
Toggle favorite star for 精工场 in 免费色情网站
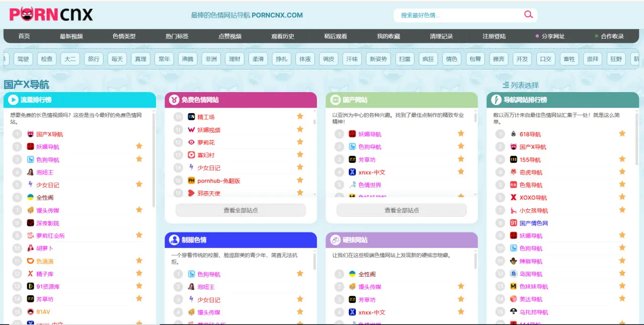coord(300,116)
